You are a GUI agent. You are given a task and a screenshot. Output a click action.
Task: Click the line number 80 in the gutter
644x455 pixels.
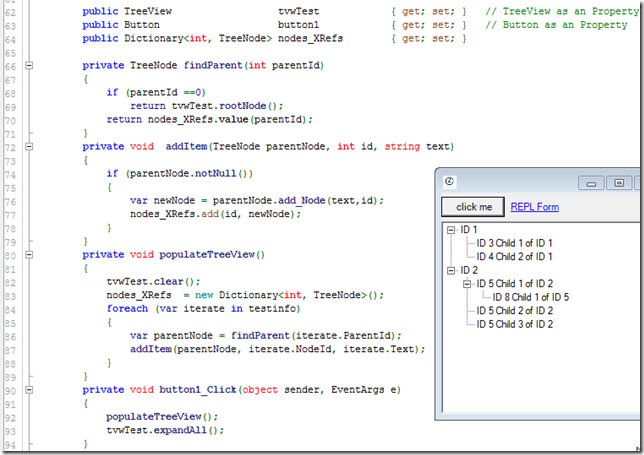tap(10, 256)
